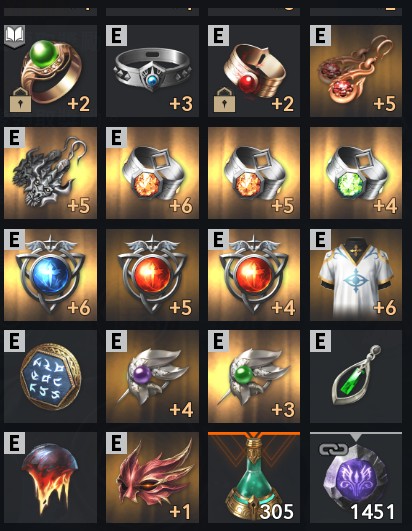This screenshot has height=531, width=412.
Task: Select the unequipped orange gem bracelet +5
Action: 254,173
